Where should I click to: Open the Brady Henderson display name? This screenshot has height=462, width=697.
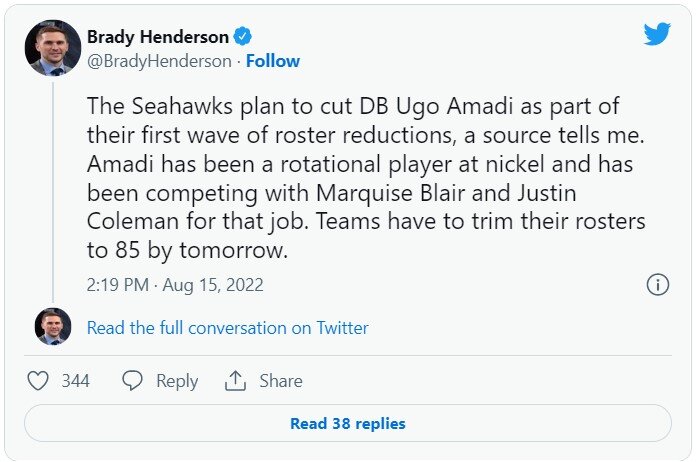(158, 37)
